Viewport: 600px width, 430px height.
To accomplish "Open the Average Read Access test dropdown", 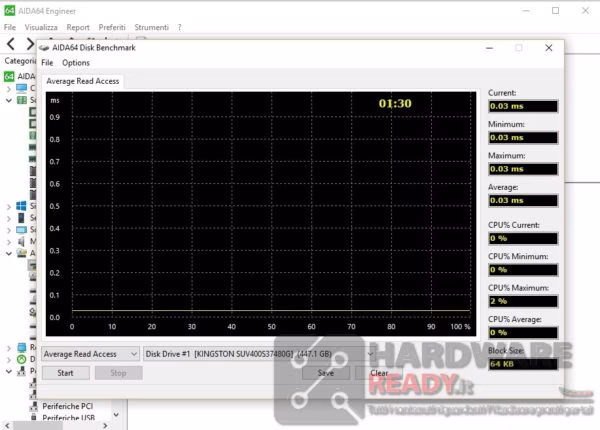I will [90, 354].
